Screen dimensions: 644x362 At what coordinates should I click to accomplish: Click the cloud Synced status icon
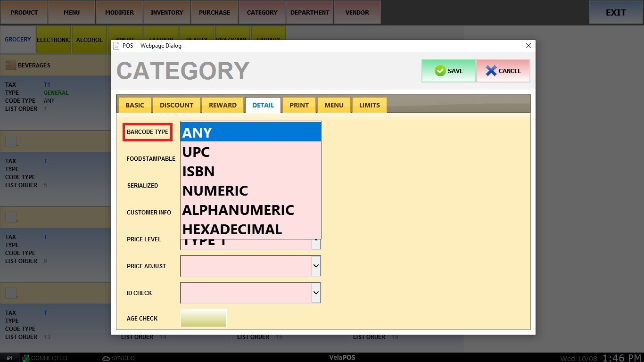tap(106, 358)
